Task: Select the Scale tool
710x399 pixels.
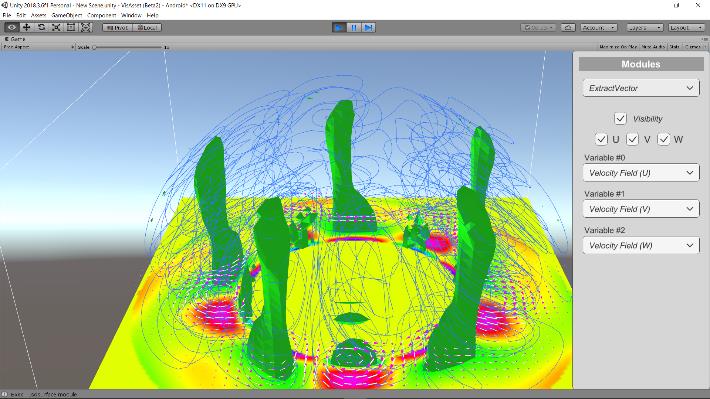Action: 56,28
